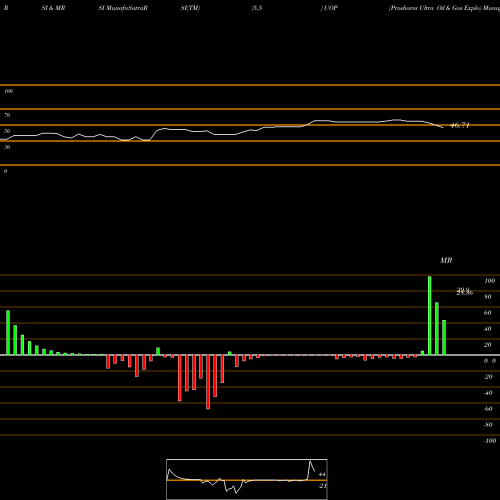
Task: Click the '(5,5' parameter text in header
Action: point(257,8)
